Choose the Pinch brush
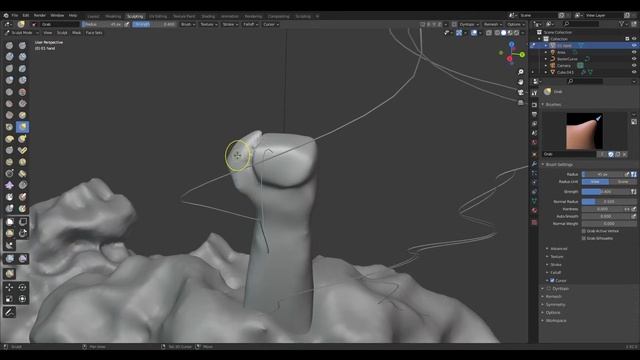Image resolution: width=640 pixels, height=360 pixels. pos(9,127)
